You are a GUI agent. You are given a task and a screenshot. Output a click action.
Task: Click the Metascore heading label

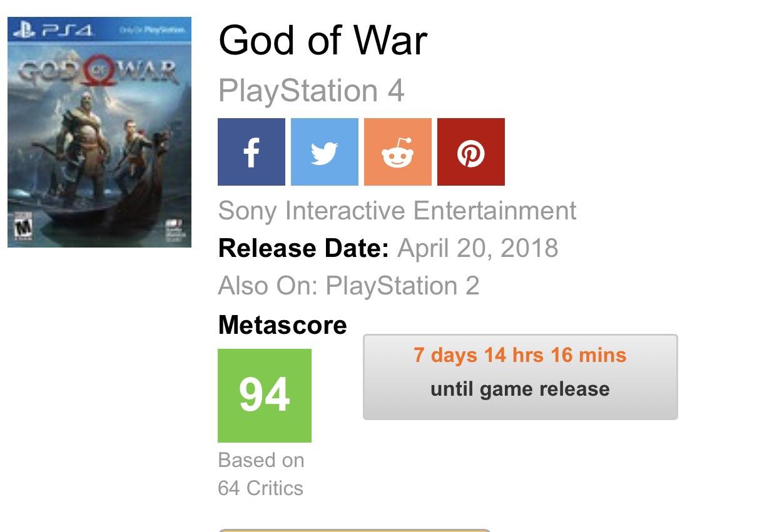click(281, 324)
